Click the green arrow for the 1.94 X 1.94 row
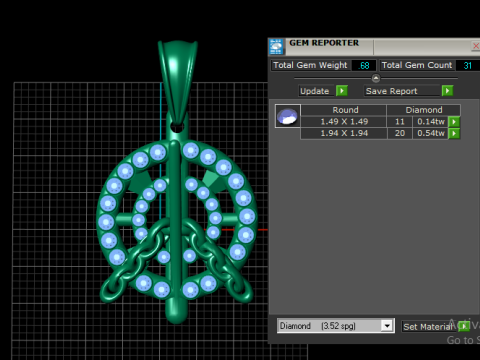This screenshot has height=360, width=480. [454, 133]
